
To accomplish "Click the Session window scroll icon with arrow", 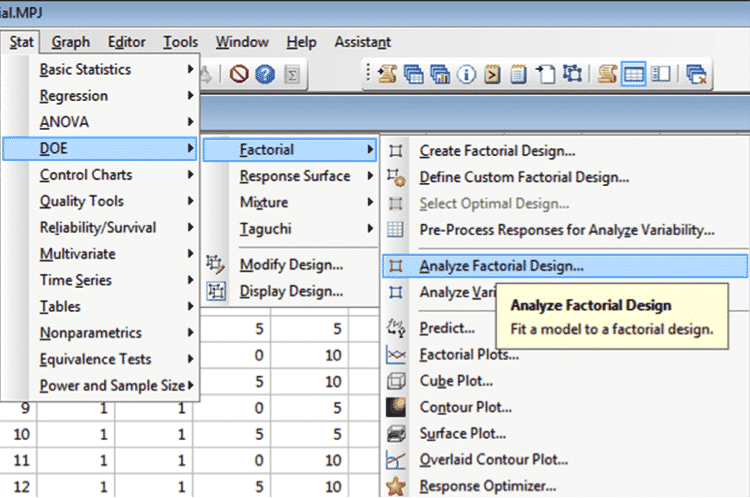I will (x=387, y=74).
